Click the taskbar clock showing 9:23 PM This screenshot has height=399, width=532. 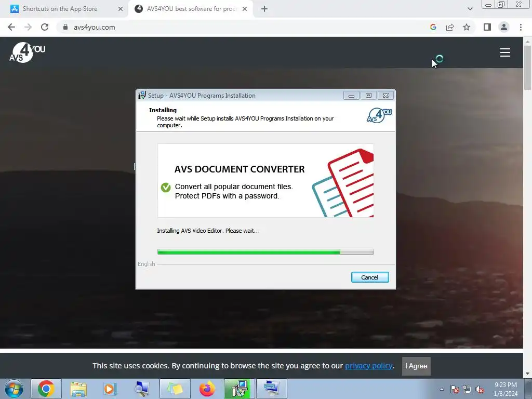[x=506, y=389]
